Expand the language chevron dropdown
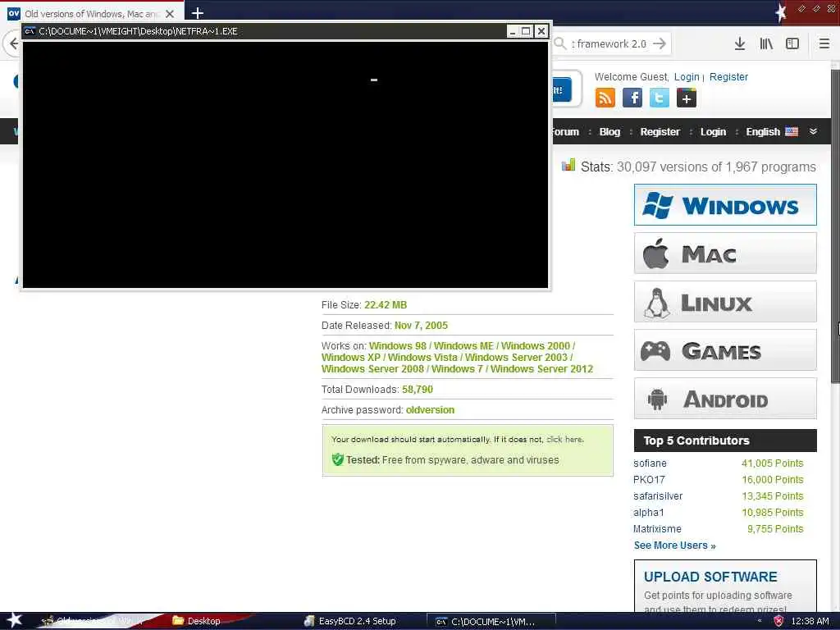The height and width of the screenshot is (630, 840). [813, 131]
